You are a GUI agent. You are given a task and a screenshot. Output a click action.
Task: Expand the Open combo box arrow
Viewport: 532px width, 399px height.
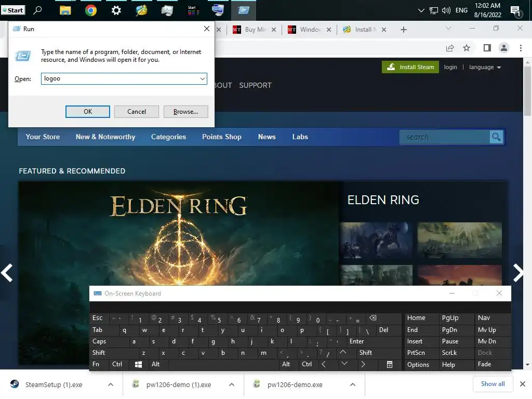pos(203,79)
